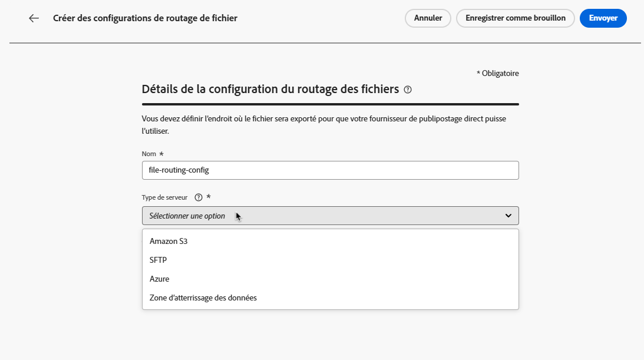Submit with the Envoyer button

[603, 18]
